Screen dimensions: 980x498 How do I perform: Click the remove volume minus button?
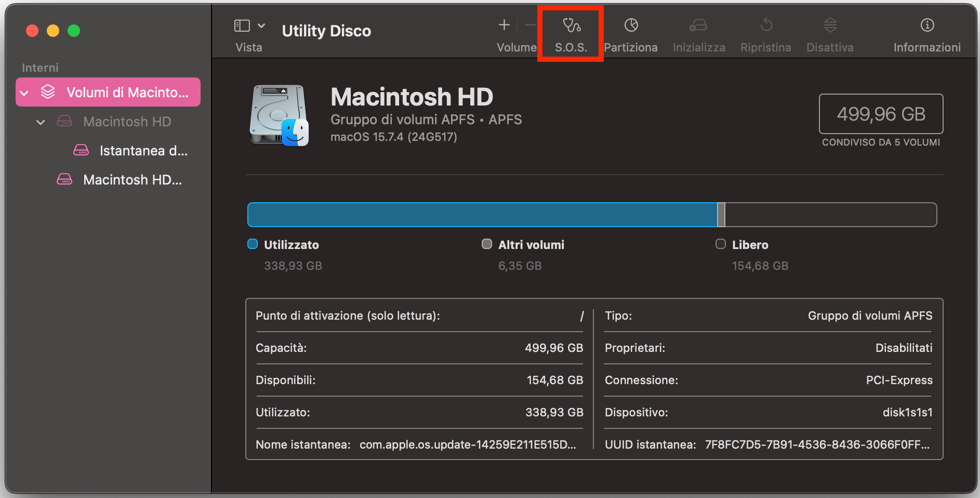point(529,24)
